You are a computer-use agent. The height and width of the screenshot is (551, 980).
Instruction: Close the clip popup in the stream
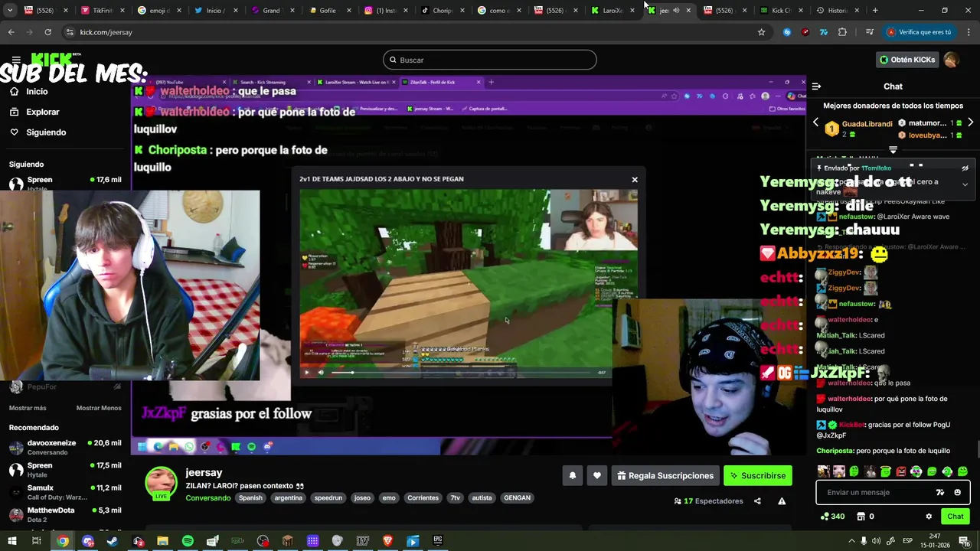[635, 180]
